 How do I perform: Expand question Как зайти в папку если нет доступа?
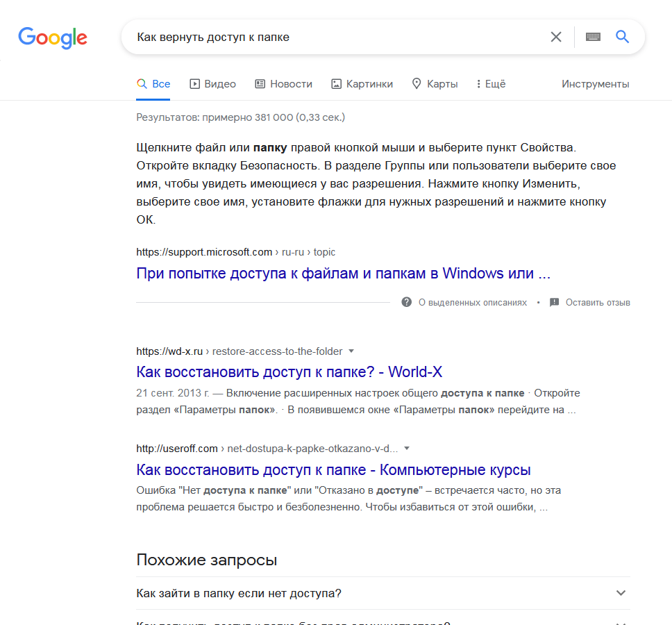coord(621,593)
